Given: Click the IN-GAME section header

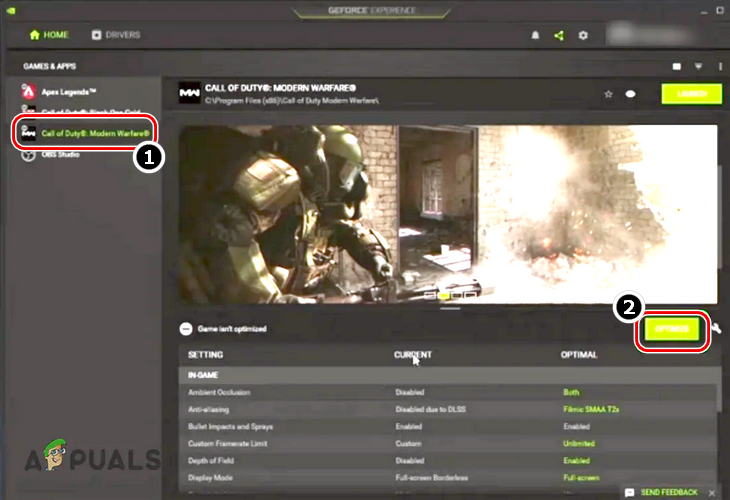Looking at the screenshot, I should click(447, 375).
